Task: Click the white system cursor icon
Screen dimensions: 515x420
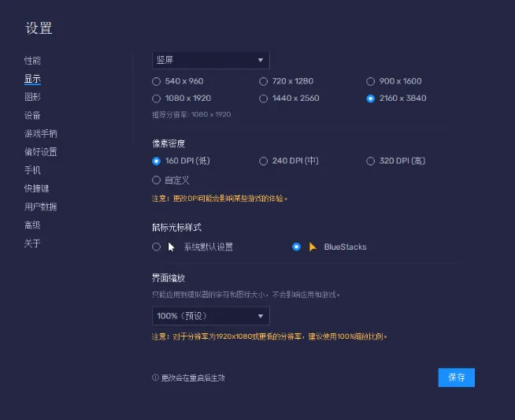Action: (171, 247)
